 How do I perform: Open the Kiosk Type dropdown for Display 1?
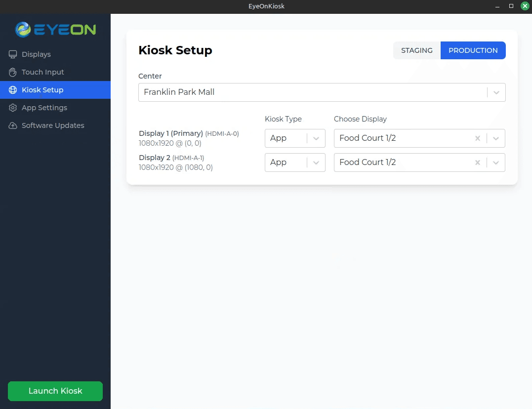point(316,138)
